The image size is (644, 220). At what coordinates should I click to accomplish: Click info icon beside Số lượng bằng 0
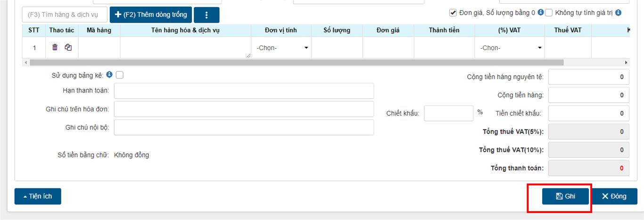(541, 13)
